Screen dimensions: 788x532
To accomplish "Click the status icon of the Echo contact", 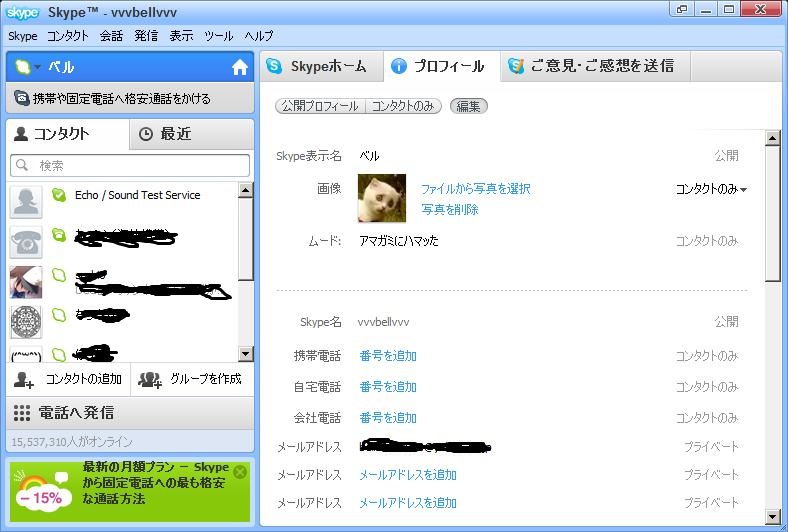I will (59, 195).
